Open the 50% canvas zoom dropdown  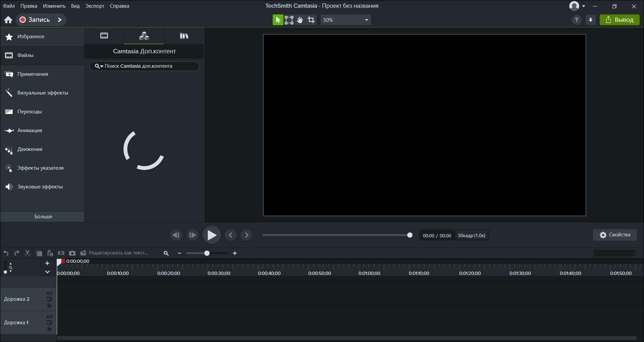[x=345, y=20]
